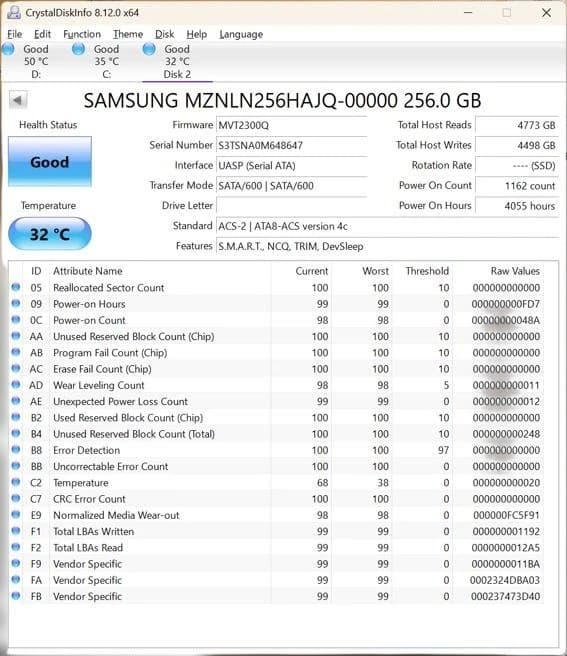Click status icon for Unexpected Power Loss Count
The height and width of the screenshot is (656, 567).
tap(15, 401)
